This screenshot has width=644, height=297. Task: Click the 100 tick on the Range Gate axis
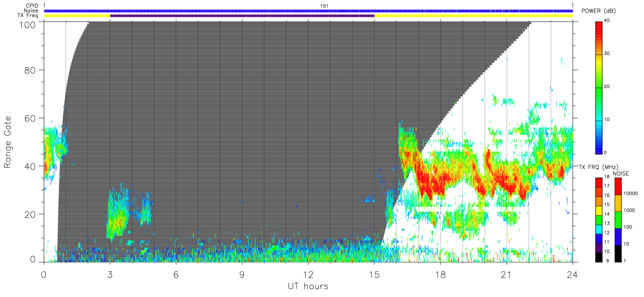click(29, 24)
